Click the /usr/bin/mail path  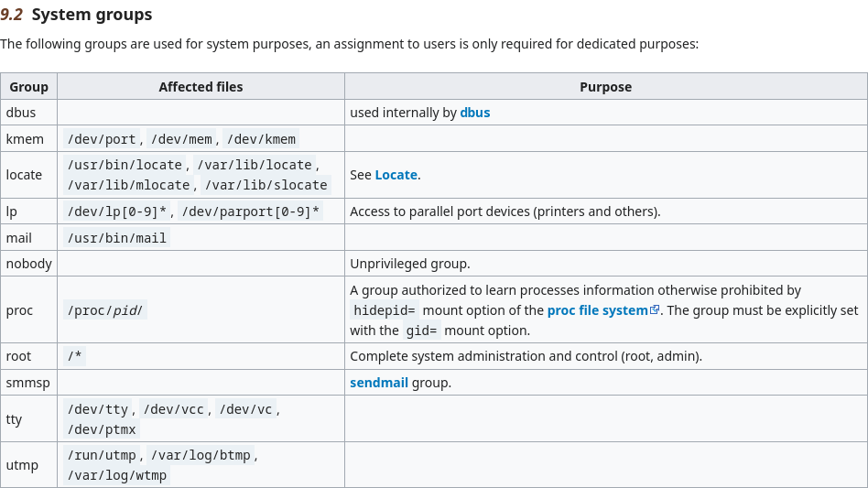[x=117, y=238]
